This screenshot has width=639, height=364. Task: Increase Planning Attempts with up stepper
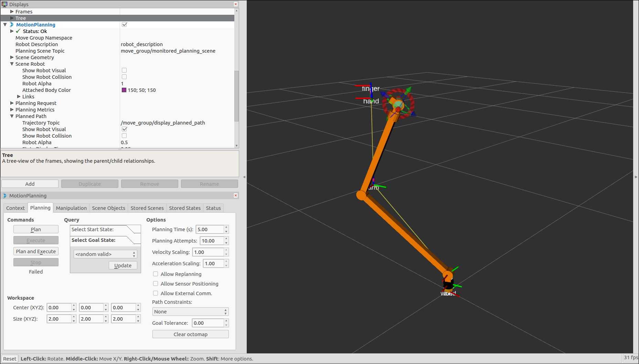click(226, 238)
